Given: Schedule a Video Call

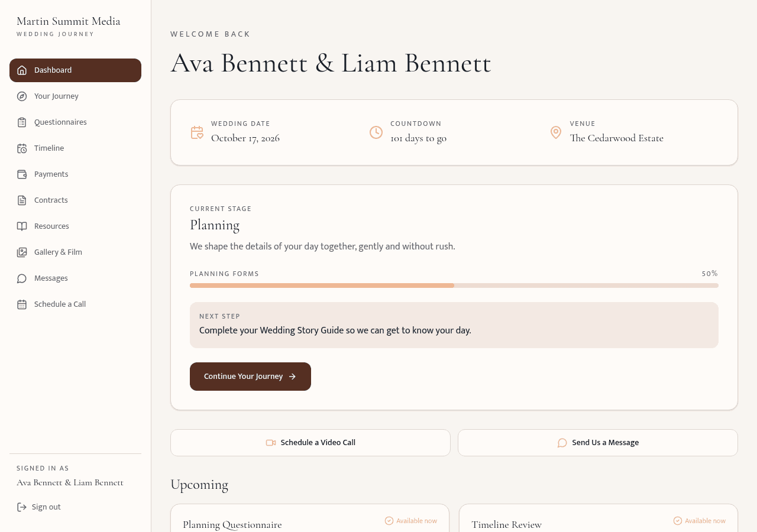Looking at the screenshot, I should click(310, 443).
